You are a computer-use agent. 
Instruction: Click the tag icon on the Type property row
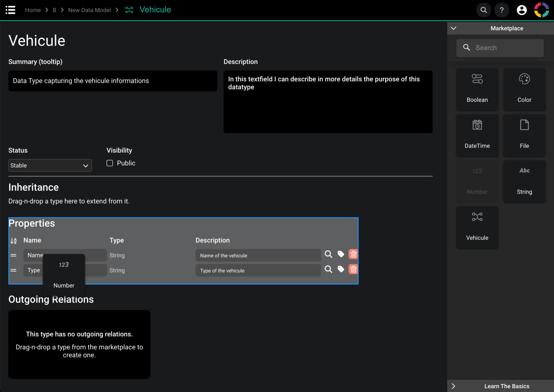[x=341, y=269]
